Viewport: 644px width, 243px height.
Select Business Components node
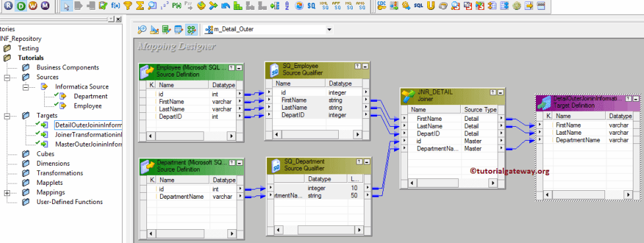pyautogui.click(x=68, y=67)
